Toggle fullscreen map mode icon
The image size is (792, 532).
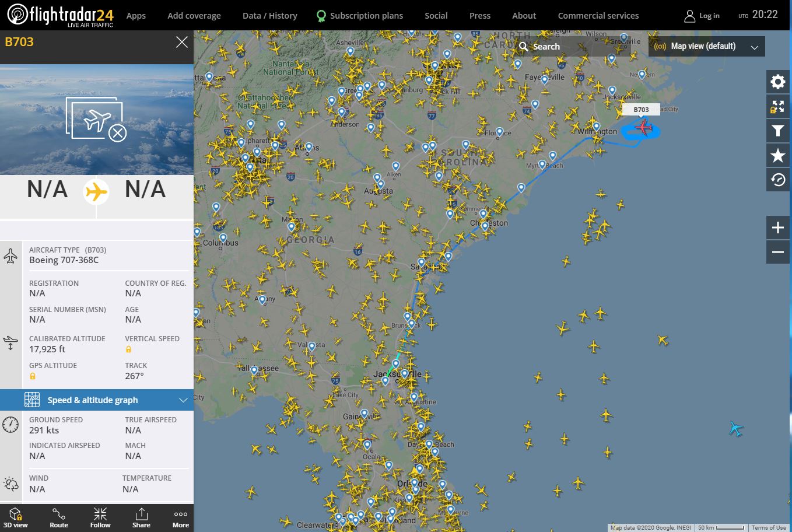(777, 107)
